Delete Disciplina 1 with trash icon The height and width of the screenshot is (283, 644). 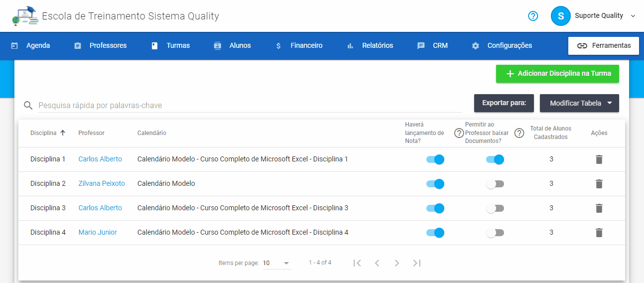[x=599, y=159]
